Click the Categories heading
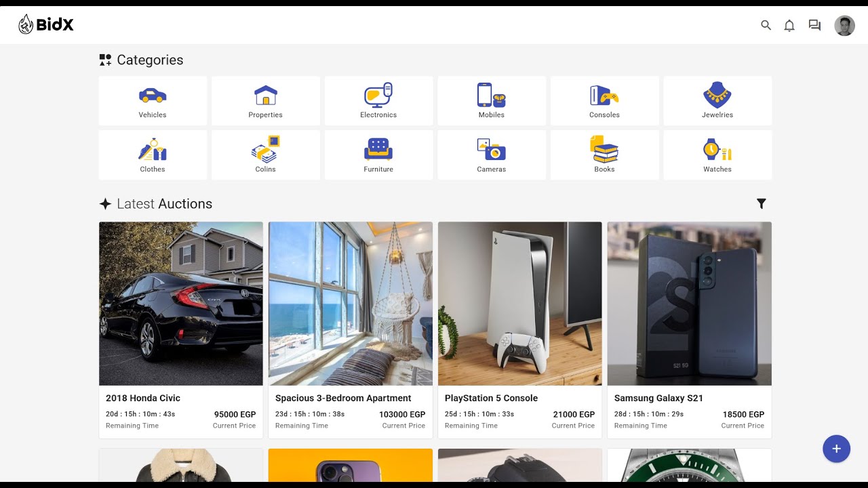Image resolution: width=868 pixels, height=488 pixels. point(150,60)
